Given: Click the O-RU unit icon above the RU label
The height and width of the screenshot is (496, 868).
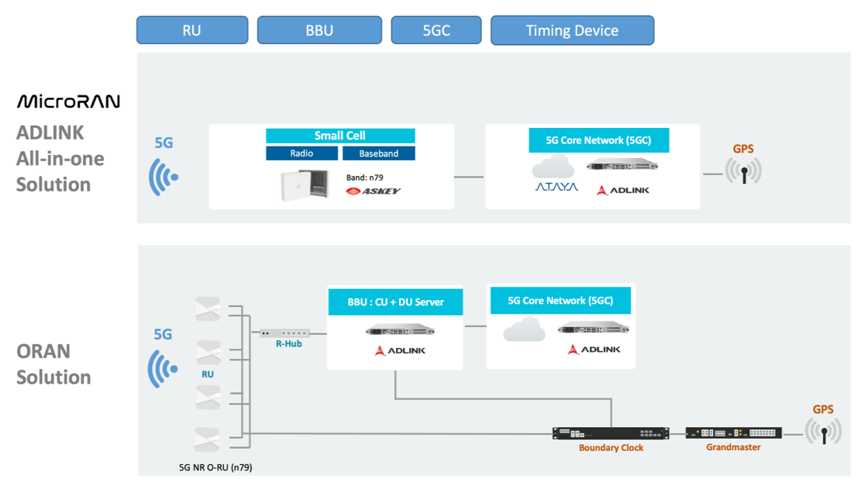Looking at the screenshot, I should [208, 353].
